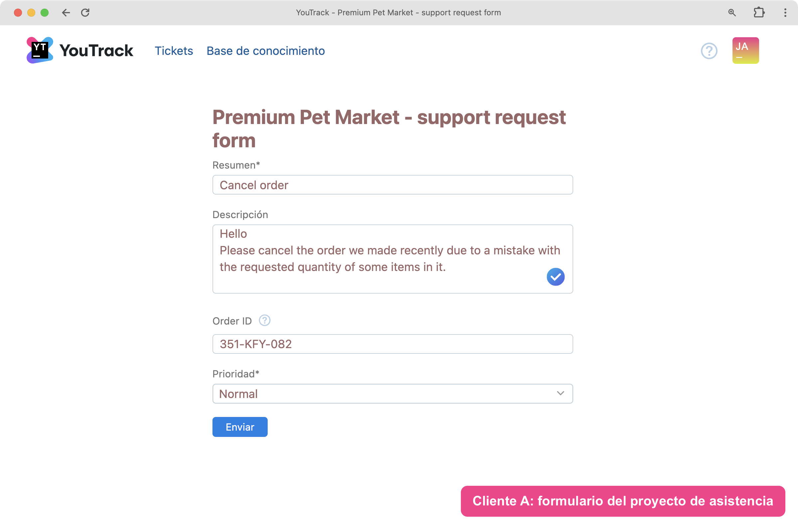Click the browser zoom magnifier icon
The height and width of the screenshot is (532, 798).
point(732,13)
